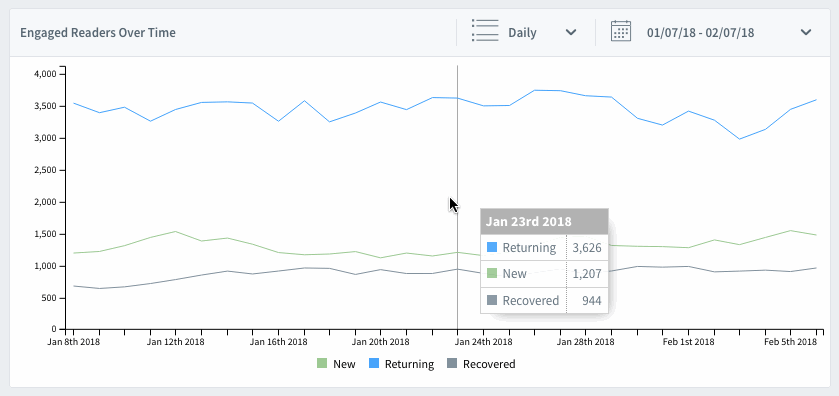Click the Feb 1st 2018 axis label
The width and height of the screenshot is (839, 396).
click(x=688, y=341)
